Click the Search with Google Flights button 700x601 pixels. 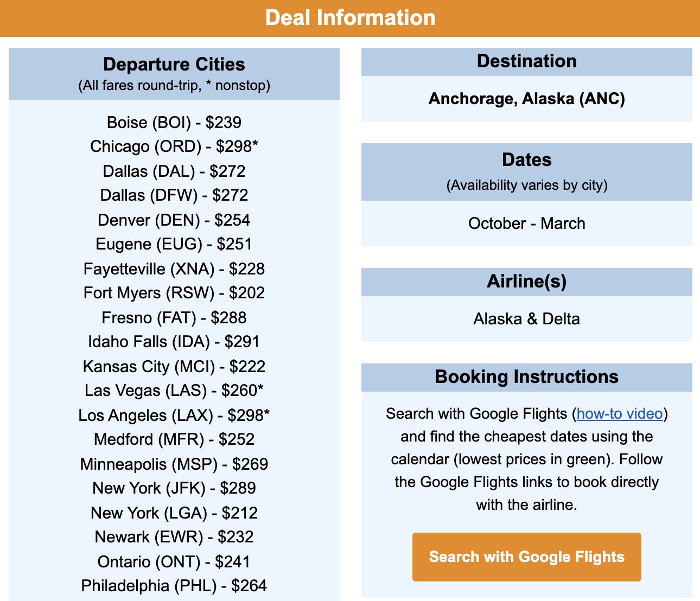click(527, 557)
